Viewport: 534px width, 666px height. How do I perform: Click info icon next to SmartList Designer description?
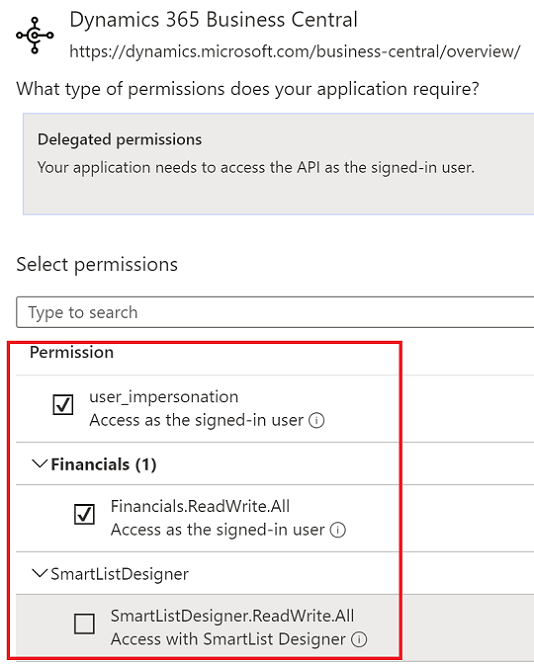(359, 639)
